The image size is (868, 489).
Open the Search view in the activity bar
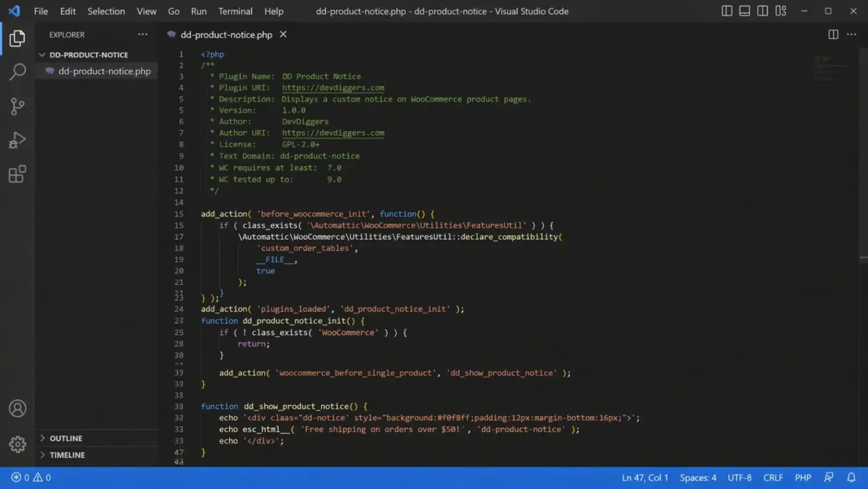coord(17,72)
